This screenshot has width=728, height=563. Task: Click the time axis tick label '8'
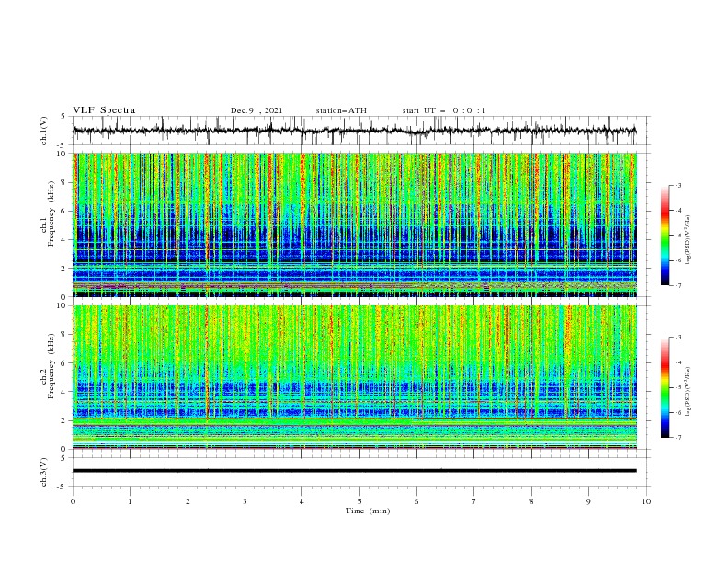pos(531,501)
